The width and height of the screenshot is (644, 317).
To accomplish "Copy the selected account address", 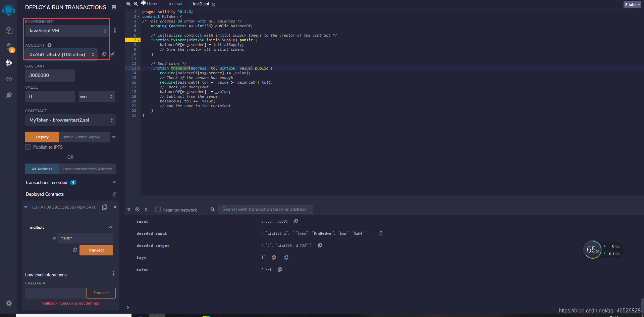I will tap(104, 54).
